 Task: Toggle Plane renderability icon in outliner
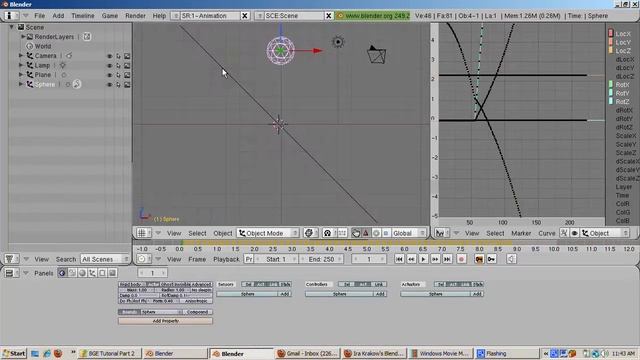[127, 75]
